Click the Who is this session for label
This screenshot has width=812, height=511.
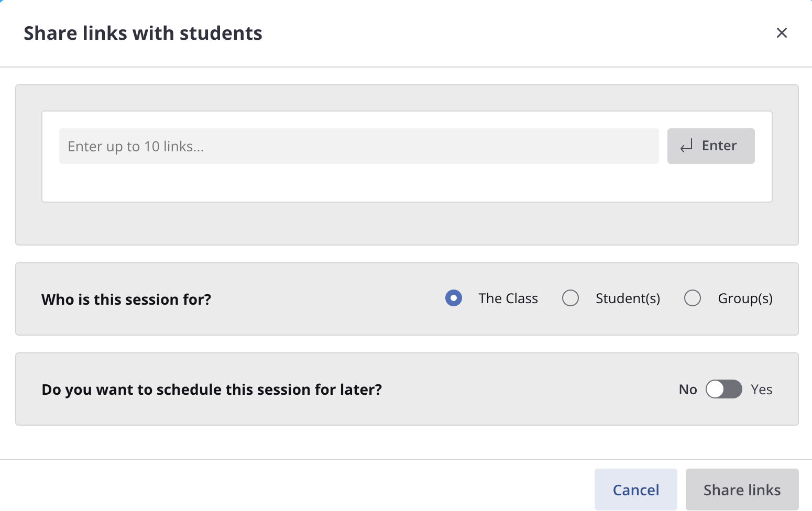[126, 299]
